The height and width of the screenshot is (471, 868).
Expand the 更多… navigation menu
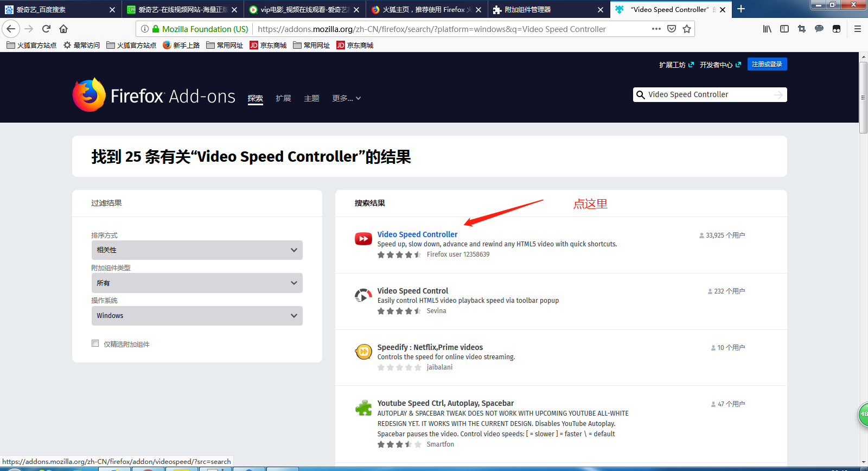[x=347, y=98]
